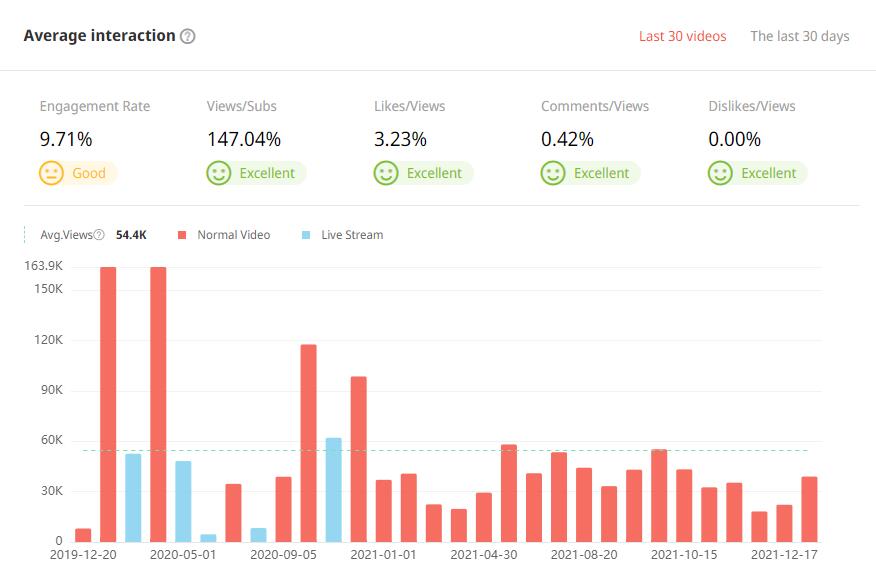Click the tallest blue live stream bar
876x585 pixels.
333,490
